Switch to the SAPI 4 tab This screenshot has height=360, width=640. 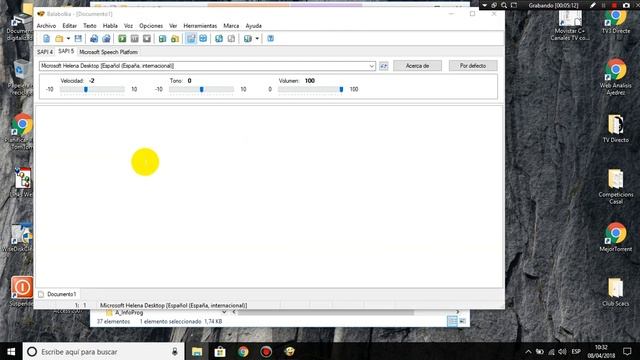[45, 52]
